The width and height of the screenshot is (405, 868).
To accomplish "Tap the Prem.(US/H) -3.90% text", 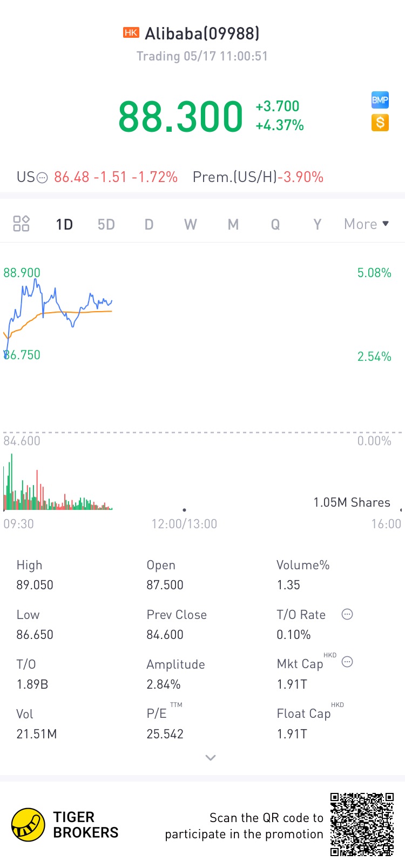I will tap(258, 177).
